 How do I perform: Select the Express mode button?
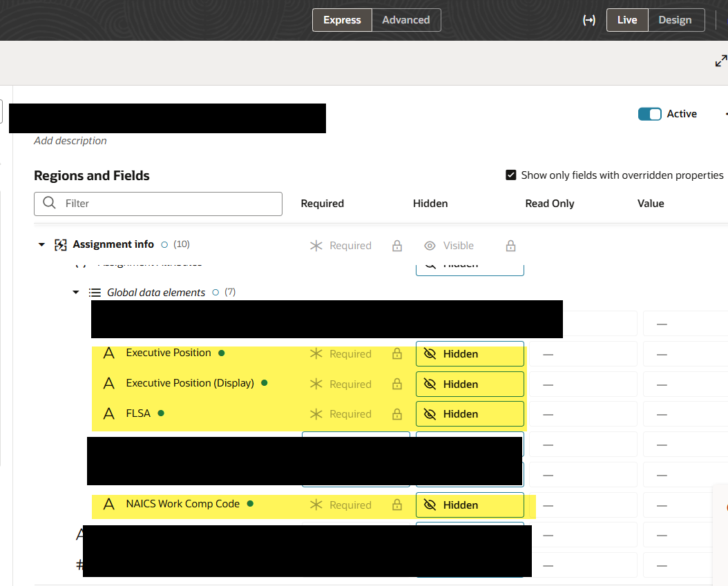tap(342, 20)
